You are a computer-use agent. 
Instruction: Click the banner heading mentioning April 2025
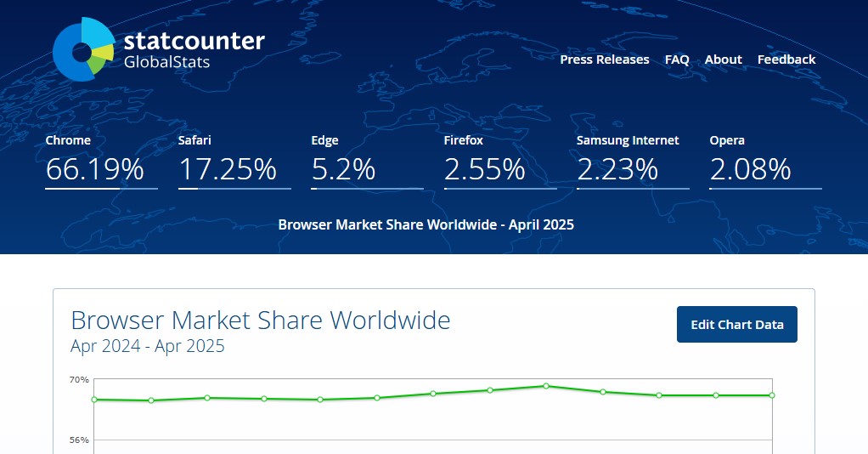tap(426, 224)
